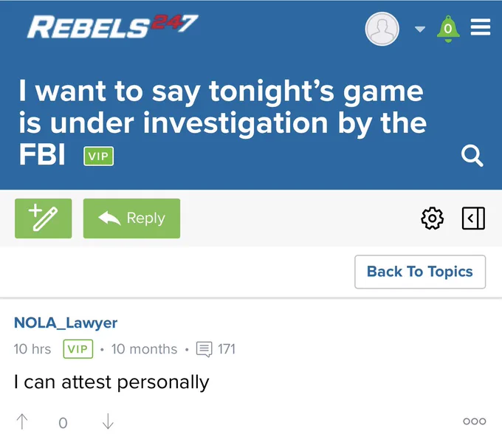Click the thread title text
This screenshot has width=502, height=448.
click(222, 123)
